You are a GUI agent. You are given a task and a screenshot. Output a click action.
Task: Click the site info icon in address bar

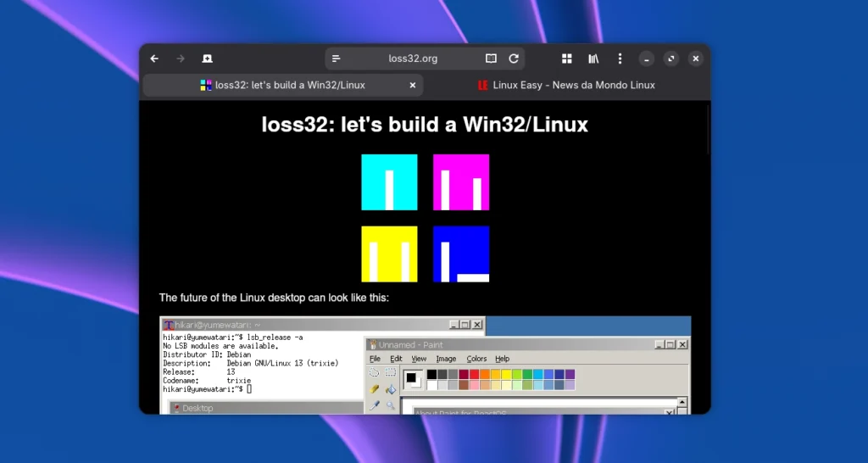point(337,59)
